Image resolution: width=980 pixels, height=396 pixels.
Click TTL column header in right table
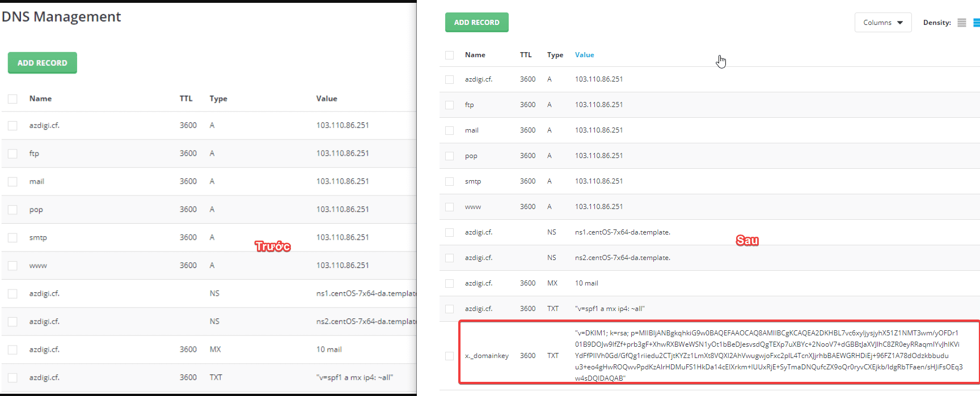(526, 55)
